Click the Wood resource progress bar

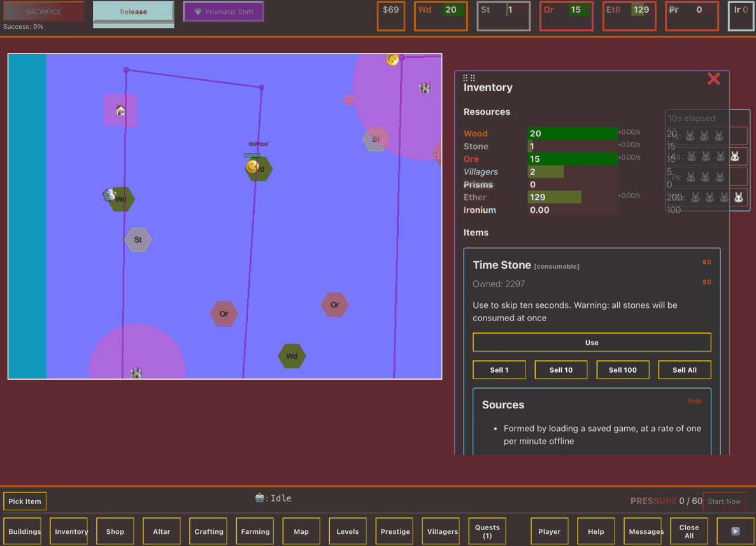point(572,134)
